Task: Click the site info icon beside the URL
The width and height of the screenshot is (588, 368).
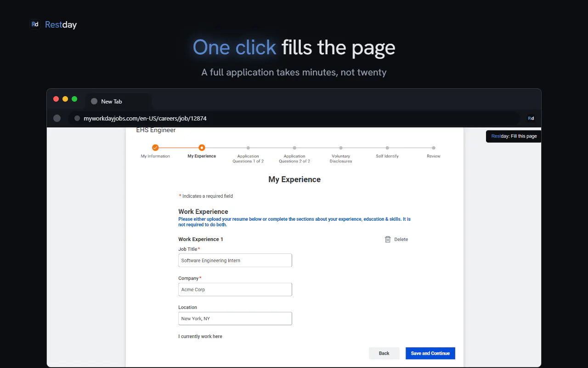Action: [x=77, y=118]
